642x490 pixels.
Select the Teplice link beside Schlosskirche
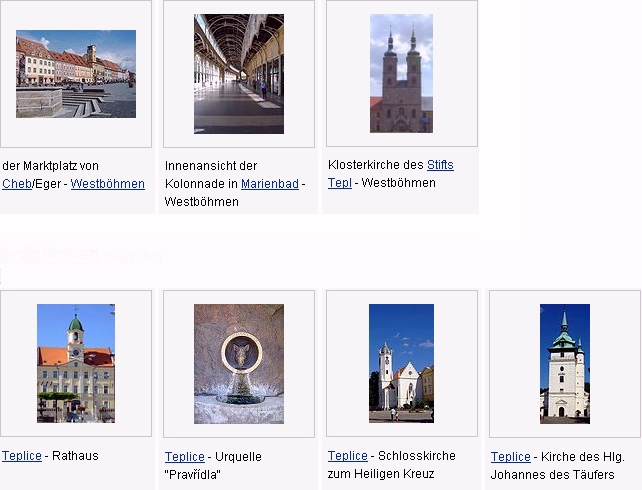(x=348, y=457)
